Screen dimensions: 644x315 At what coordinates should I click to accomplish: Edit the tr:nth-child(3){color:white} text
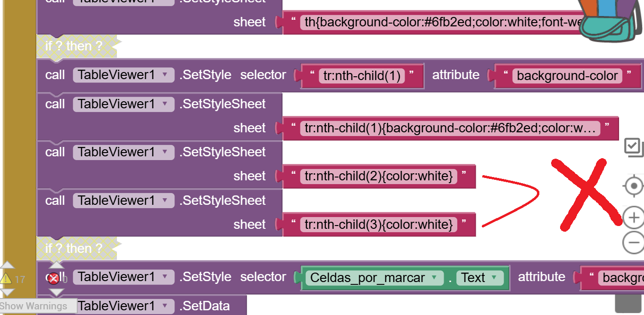click(379, 225)
